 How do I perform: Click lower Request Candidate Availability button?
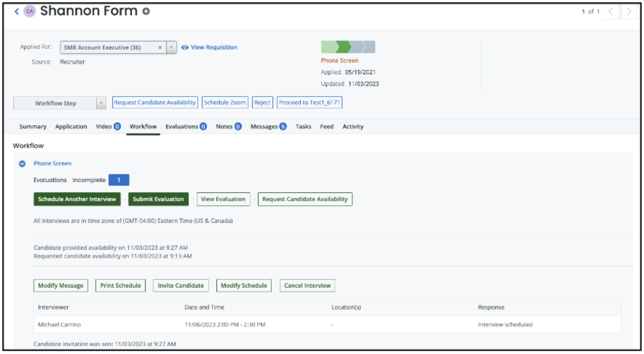pos(305,199)
